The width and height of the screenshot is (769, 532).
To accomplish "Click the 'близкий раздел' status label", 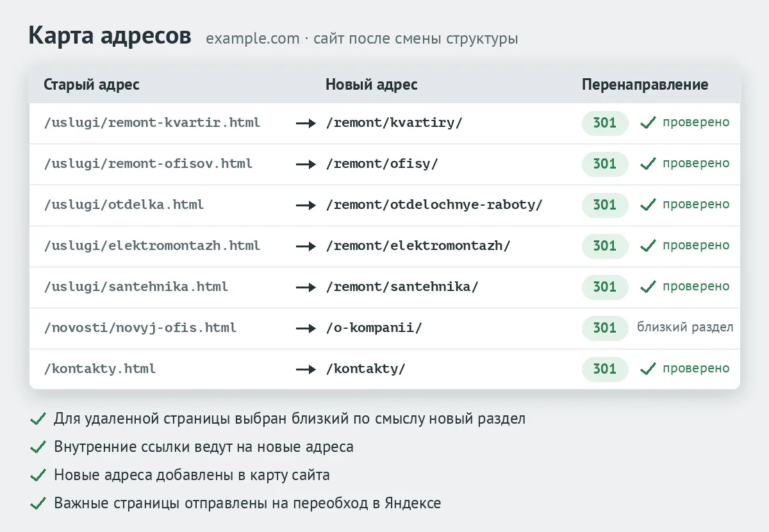I will click(x=685, y=328).
